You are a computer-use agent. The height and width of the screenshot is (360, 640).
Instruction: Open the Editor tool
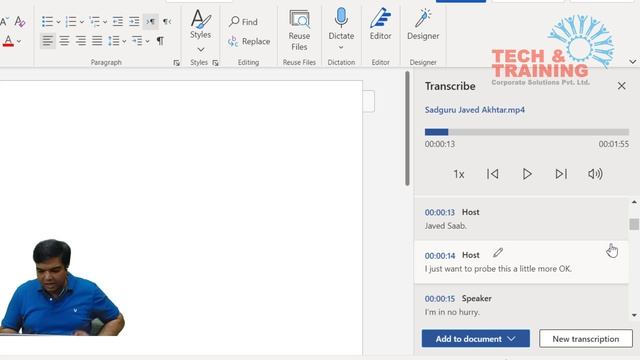click(x=380, y=25)
